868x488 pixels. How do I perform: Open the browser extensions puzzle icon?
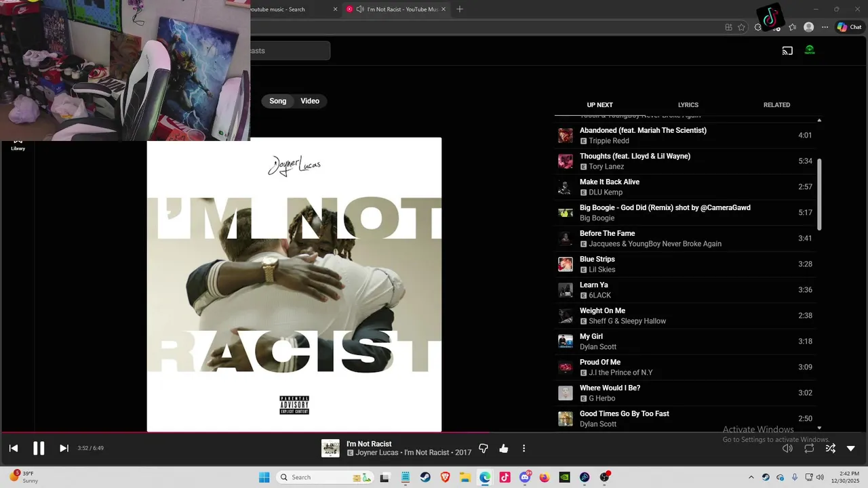point(758,27)
